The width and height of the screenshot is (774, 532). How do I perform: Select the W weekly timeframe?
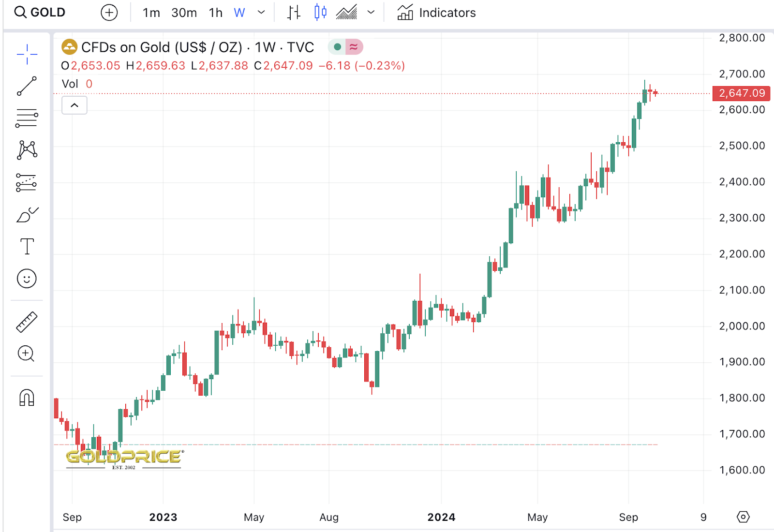pyautogui.click(x=239, y=13)
